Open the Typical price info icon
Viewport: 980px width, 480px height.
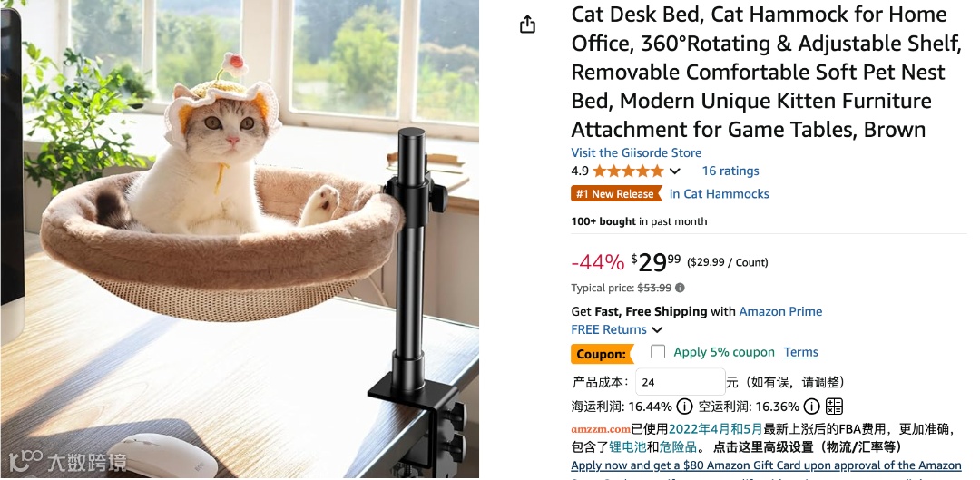(x=680, y=289)
